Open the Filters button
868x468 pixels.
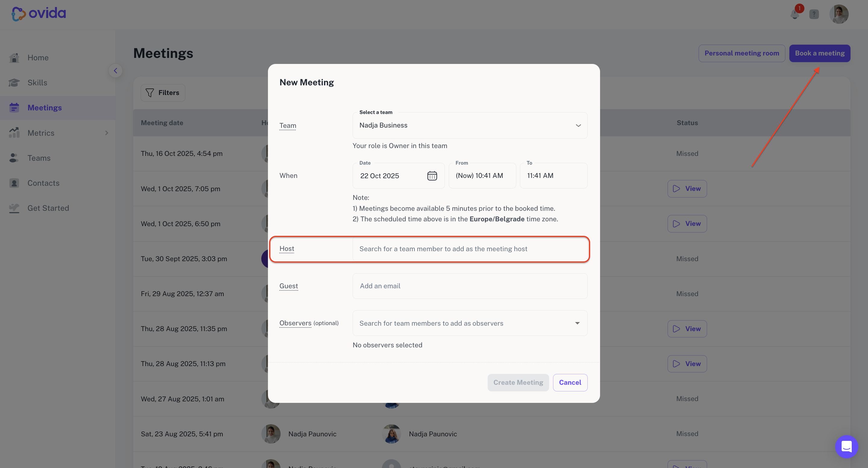click(163, 93)
